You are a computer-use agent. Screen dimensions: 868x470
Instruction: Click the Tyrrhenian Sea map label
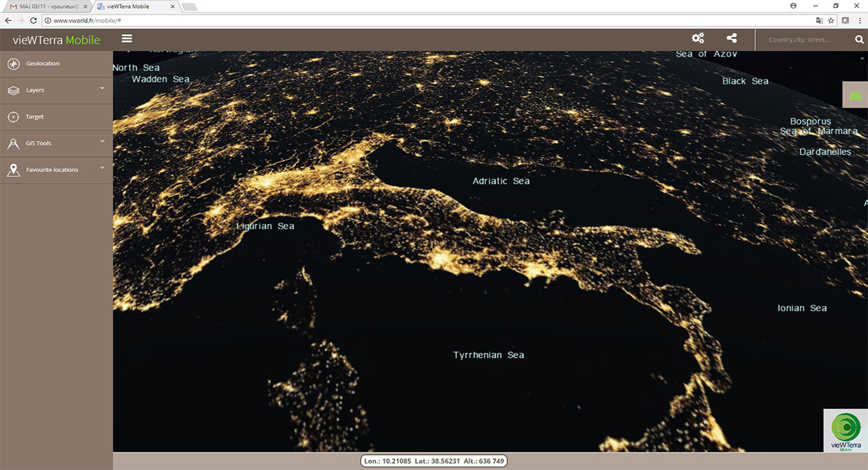489,355
